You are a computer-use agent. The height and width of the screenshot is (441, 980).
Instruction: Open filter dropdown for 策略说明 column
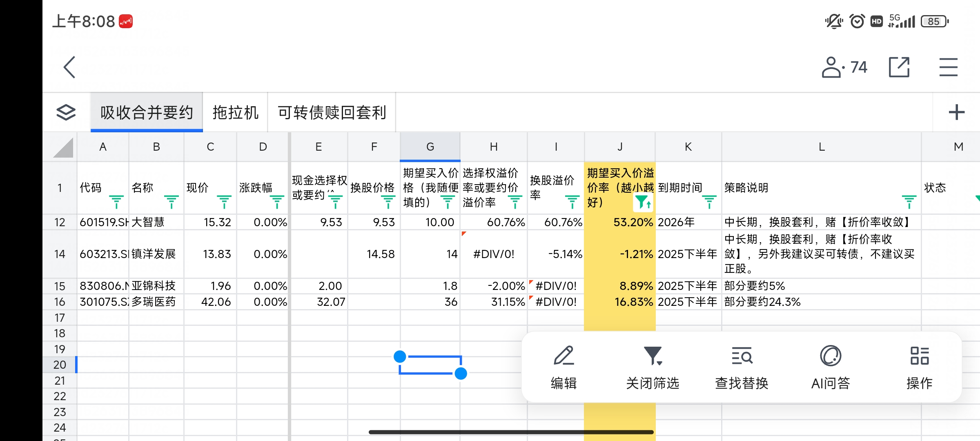[909, 201]
